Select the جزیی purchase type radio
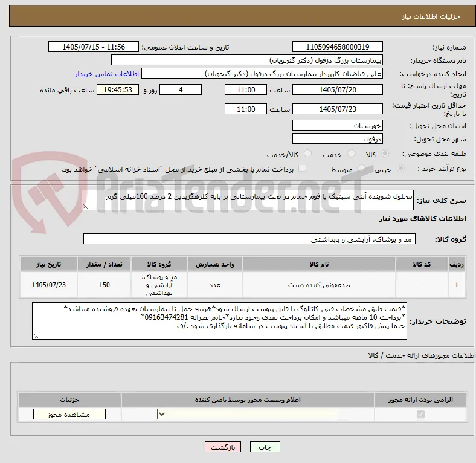Image resolution: width=476 pixels, height=463 pixels. pos(400,168)
